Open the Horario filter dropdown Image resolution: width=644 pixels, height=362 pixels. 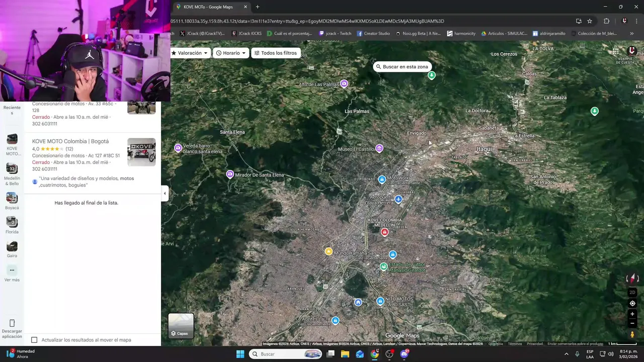tap(231, 53)
